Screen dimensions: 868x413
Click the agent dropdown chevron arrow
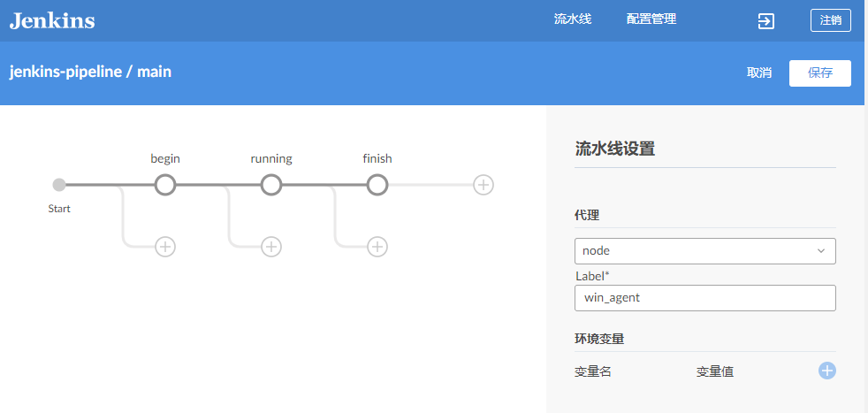coord(821,251)
